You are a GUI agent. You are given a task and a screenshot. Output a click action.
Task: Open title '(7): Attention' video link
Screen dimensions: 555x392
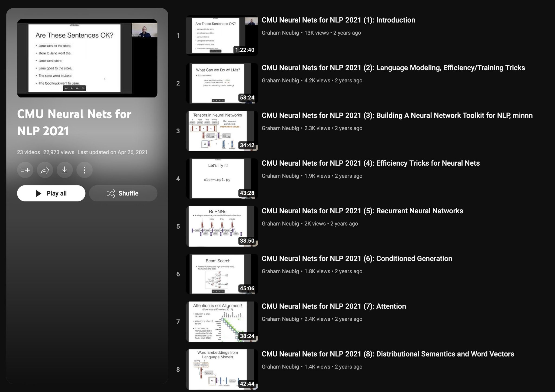coord(334,306)
